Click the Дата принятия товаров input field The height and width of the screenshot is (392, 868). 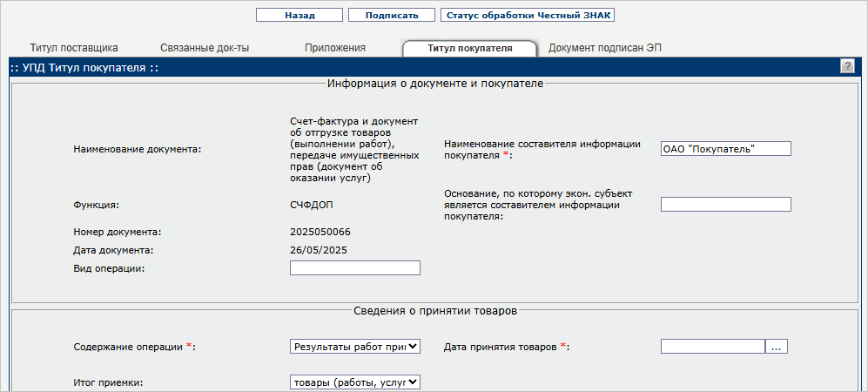[712, 346]
